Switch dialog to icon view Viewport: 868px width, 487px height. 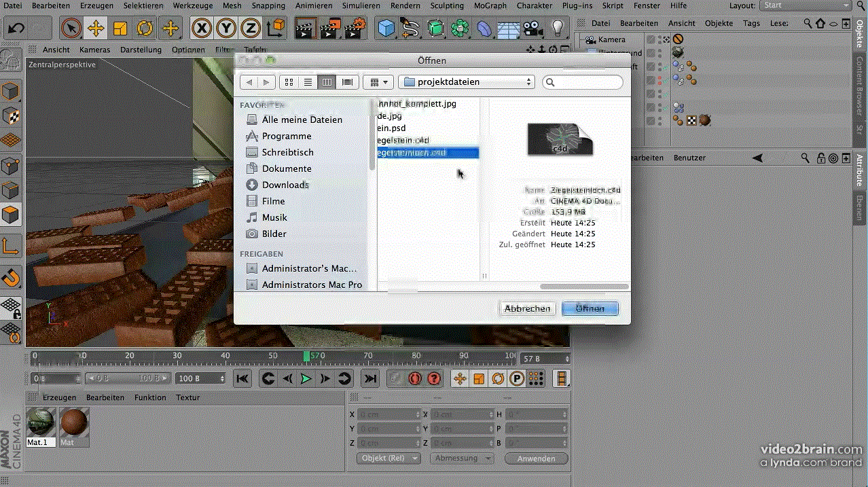point(289,82)
